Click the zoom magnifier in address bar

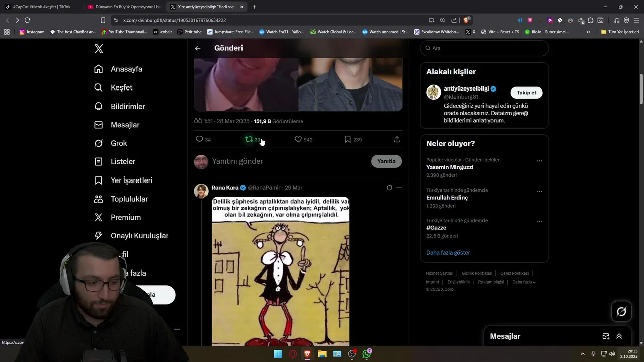point(443,20)
